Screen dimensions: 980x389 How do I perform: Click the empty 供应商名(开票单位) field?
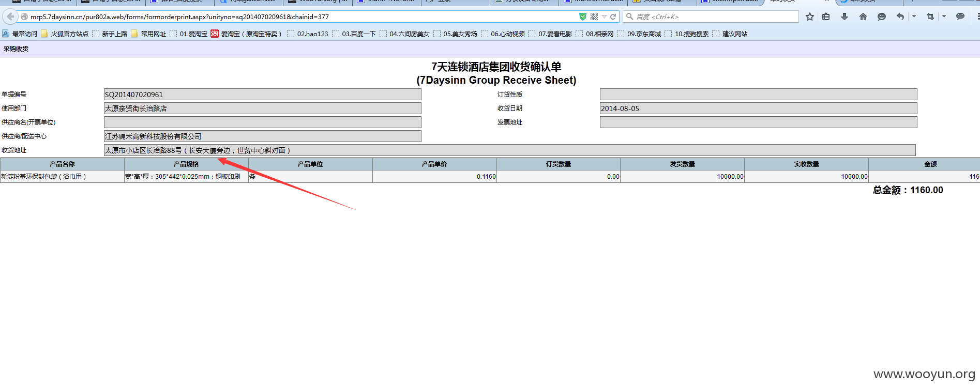point(263,122)
